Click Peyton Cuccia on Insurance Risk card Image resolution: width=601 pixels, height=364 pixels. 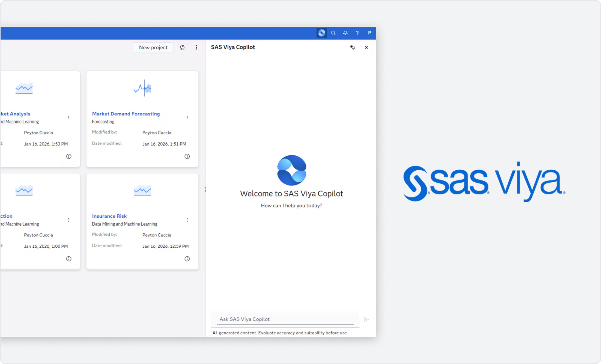[x=157, y=235]
